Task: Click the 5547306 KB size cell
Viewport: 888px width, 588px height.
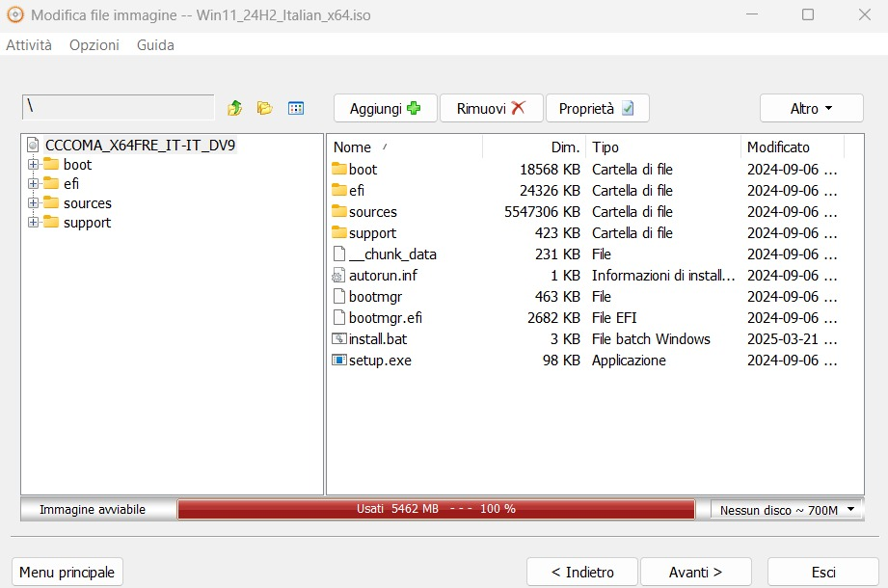Action: (542, 212)
